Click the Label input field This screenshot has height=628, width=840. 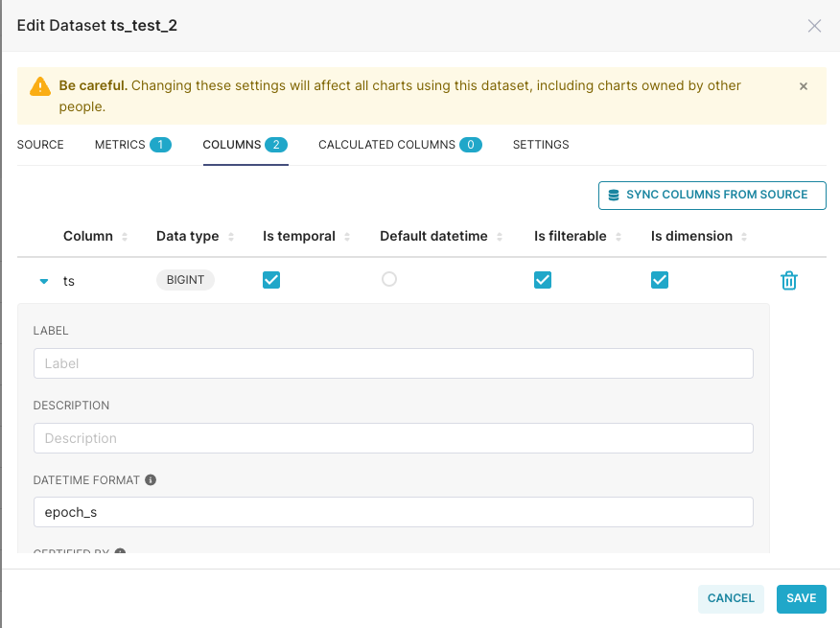pyautogui.click(x=392, y=362)
